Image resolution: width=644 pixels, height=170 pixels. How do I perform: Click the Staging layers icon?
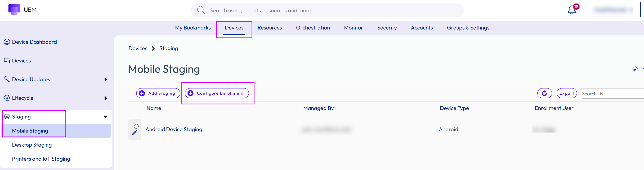pos(7,117)
